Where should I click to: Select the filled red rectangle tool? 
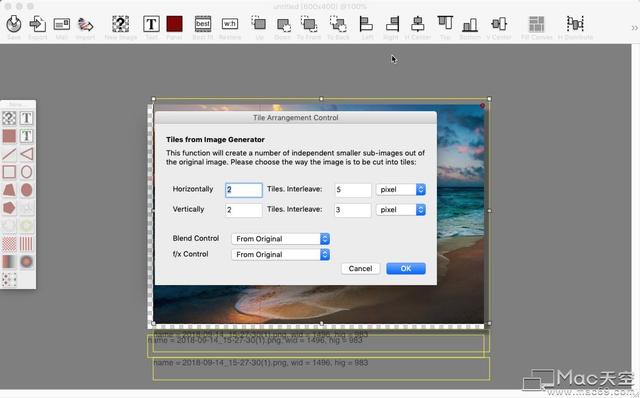coord(9,136)
